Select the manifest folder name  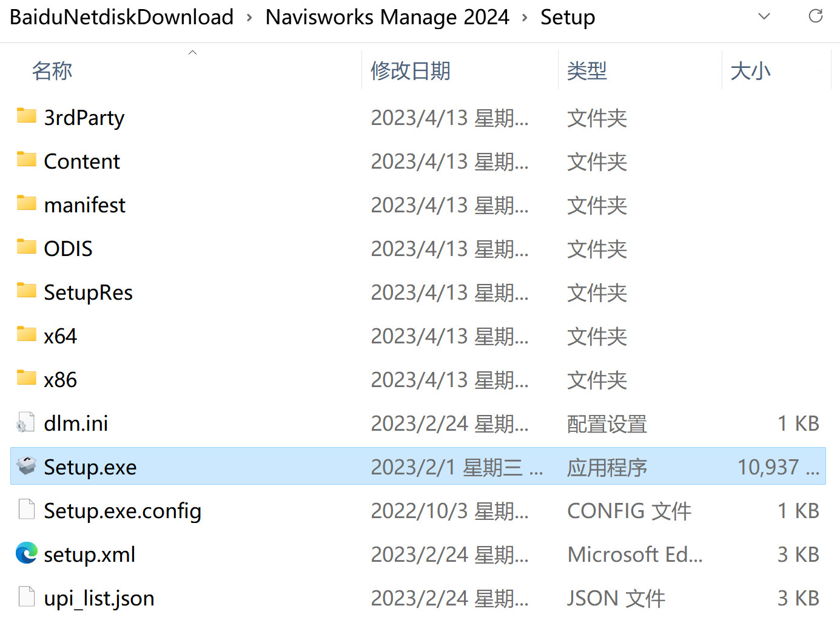tap(85, 205)
